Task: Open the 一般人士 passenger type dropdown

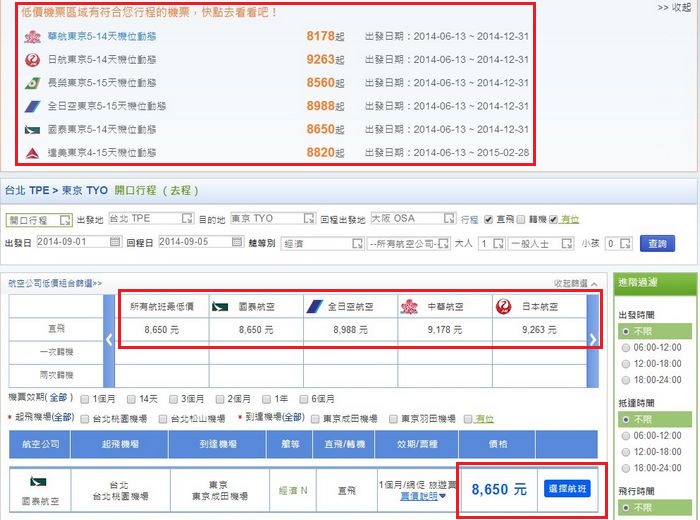Action: click(x=541, y=244)
